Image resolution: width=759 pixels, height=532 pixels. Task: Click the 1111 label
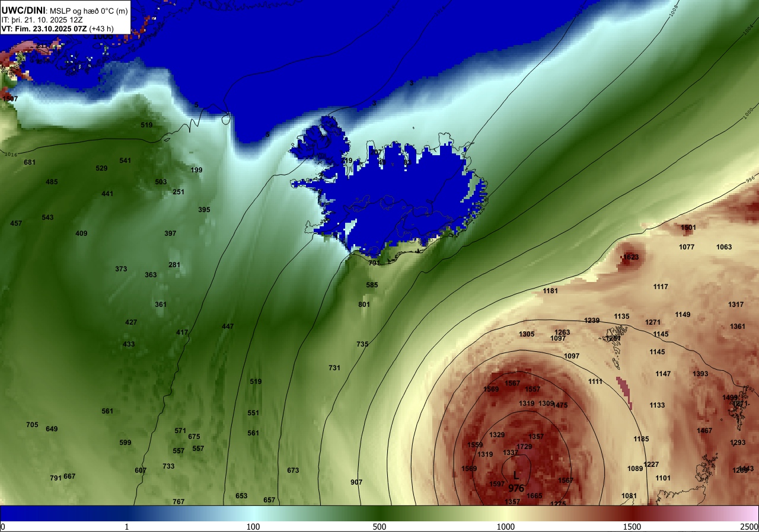[595, 382]
